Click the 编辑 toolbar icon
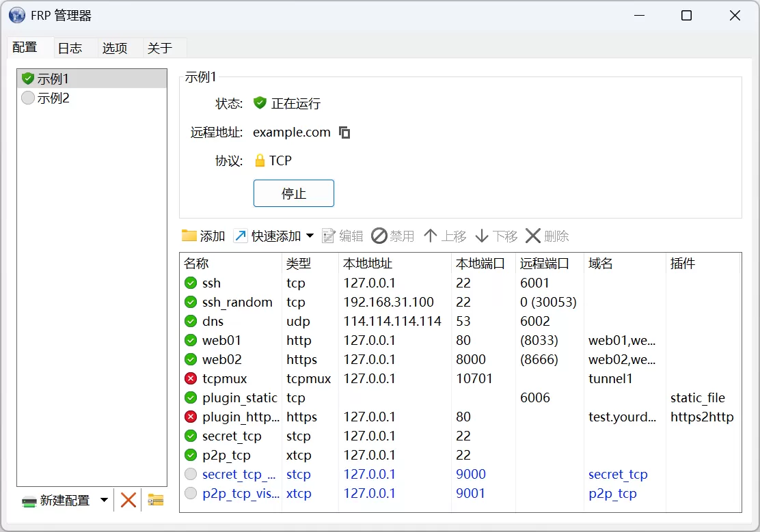This screenshot has width=760, height=532. click(x=330, y=236)
